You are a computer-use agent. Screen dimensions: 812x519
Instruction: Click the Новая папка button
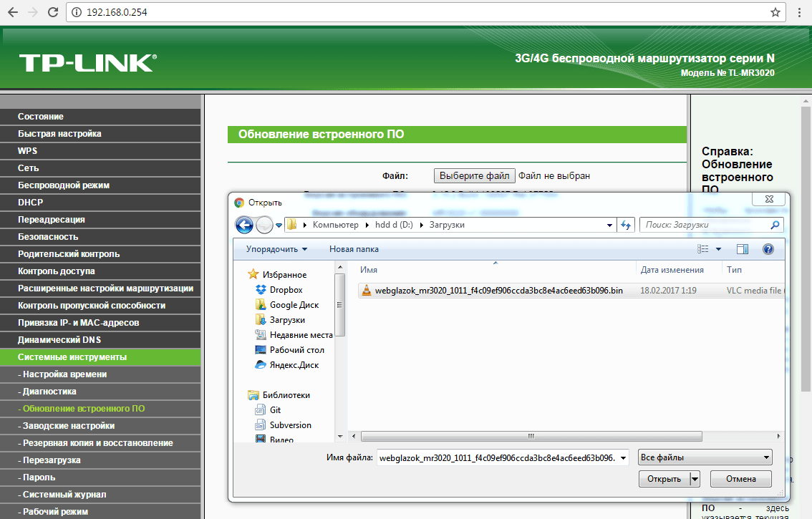tap(354, 249)
